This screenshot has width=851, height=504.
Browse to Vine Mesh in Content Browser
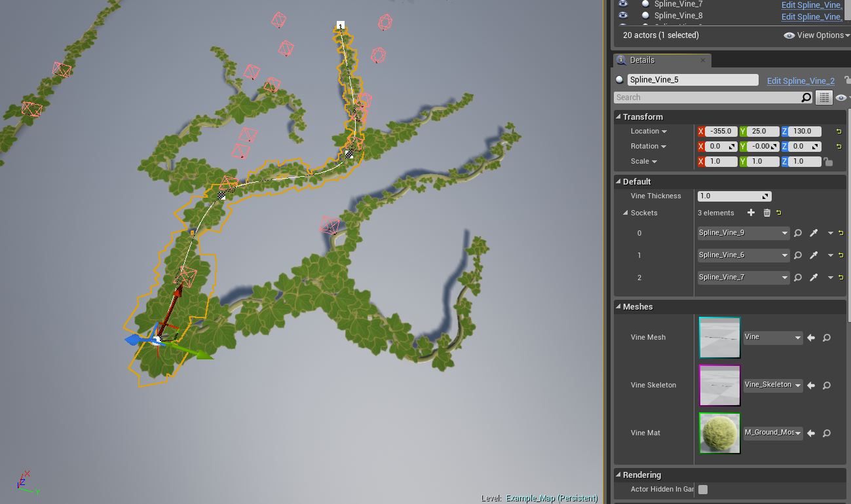click(x=827, y=338)
